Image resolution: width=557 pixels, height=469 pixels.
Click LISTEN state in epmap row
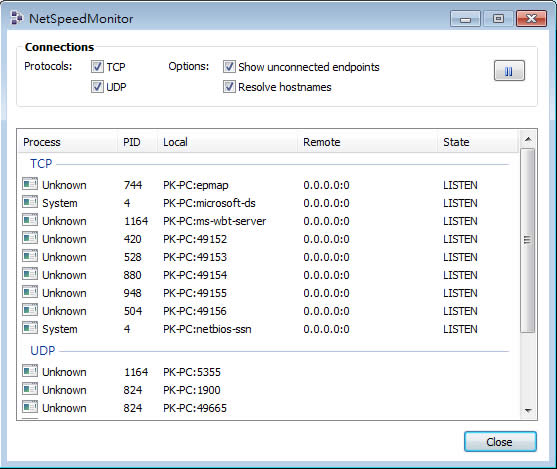click(460, 185)
